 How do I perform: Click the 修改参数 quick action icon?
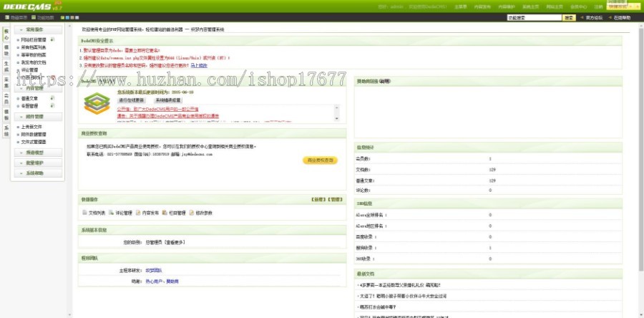coord(191,213)
